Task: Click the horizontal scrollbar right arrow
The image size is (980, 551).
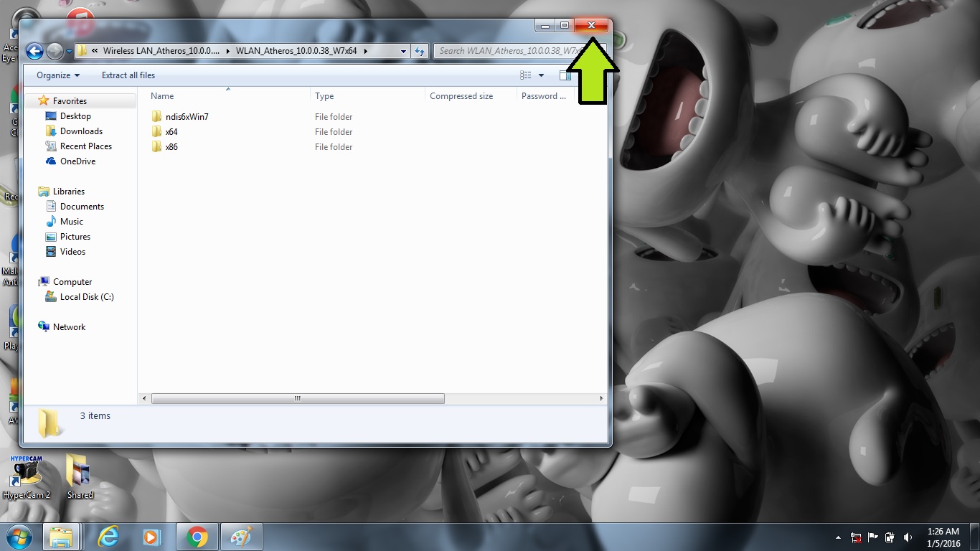Action: point(601,398)
